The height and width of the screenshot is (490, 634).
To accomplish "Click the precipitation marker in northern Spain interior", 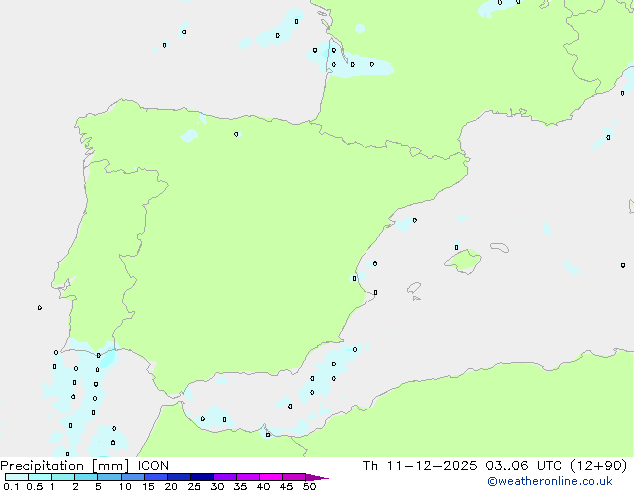I will (x=236, y=134).
